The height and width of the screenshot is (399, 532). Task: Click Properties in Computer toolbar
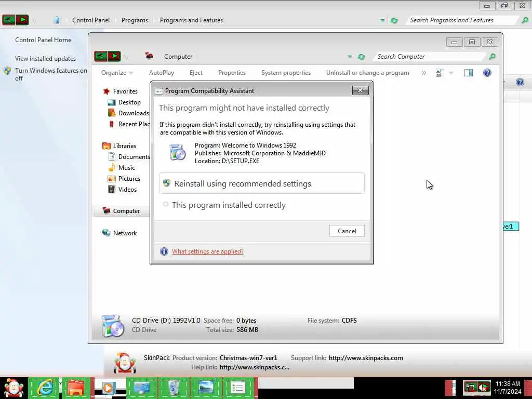[232, 73]
